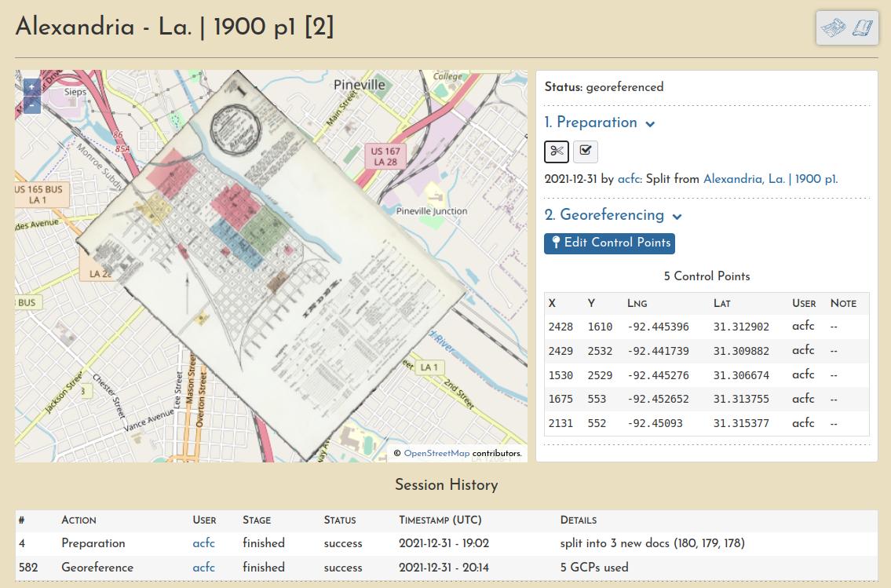The width and height of the screenshot is (891, 588).
Task: Select latitude 31.309882 cell
Action: (x=741, y=351)
